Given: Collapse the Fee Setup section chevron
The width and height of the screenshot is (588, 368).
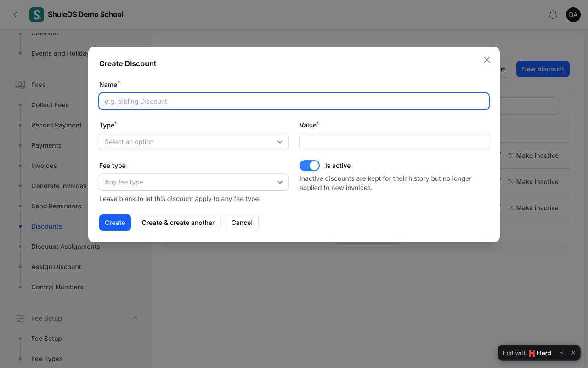Looking at the screenshot, I should (x=135, y=318).
